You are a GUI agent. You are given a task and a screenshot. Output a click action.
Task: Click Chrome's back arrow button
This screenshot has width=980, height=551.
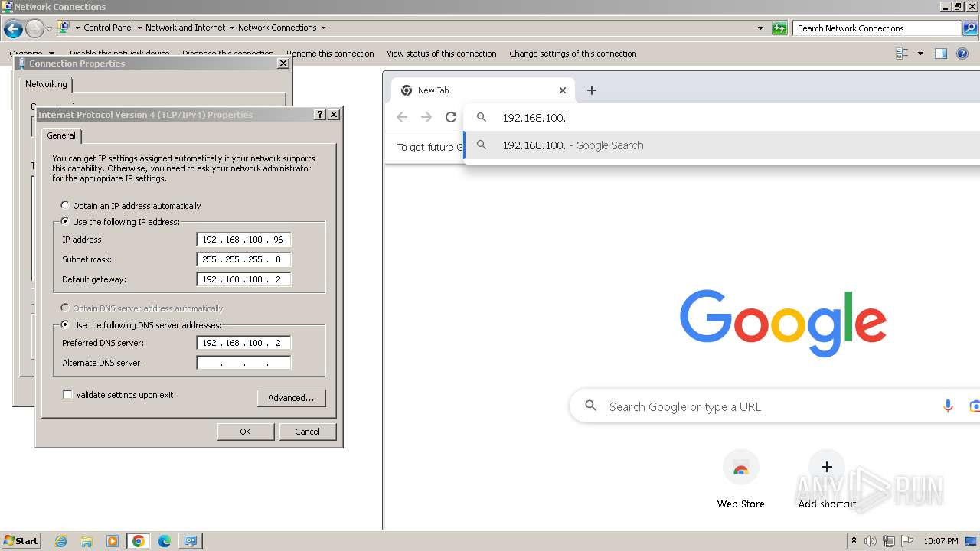pos(402,117)
